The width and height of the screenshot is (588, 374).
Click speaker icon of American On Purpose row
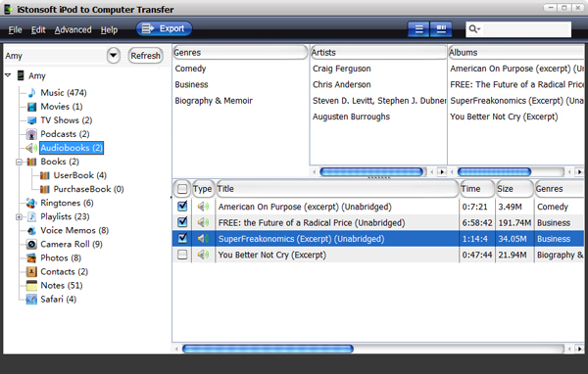click(203, 207)
